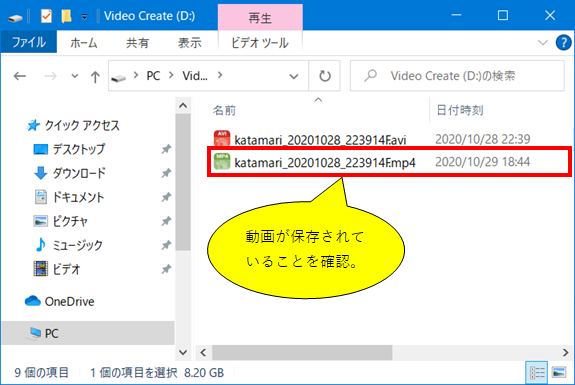The height and width of the screenshot is (385, 575).
Task: Open the help question mark icon
Action: (563, 43)
